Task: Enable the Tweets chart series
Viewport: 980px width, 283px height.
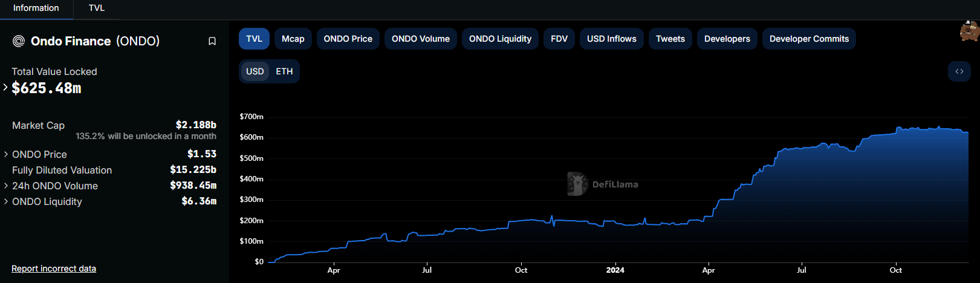Action: [x=670, y=39]
